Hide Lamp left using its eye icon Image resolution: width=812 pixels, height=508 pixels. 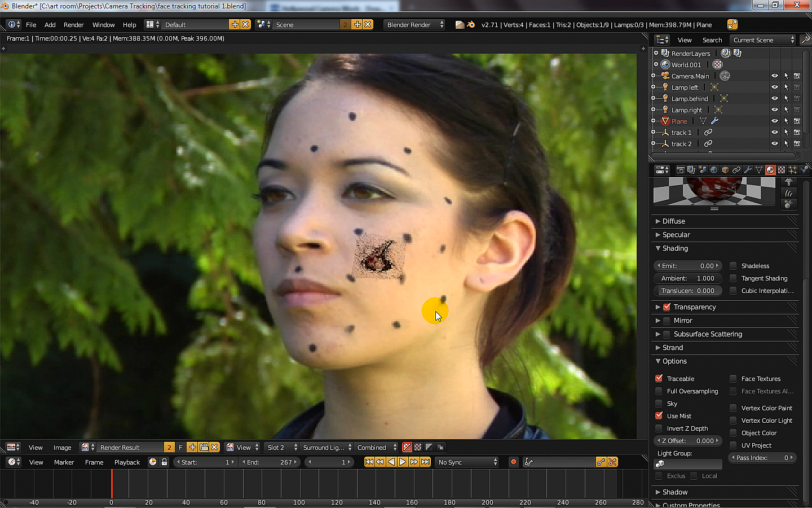click(x=775, y=87)
